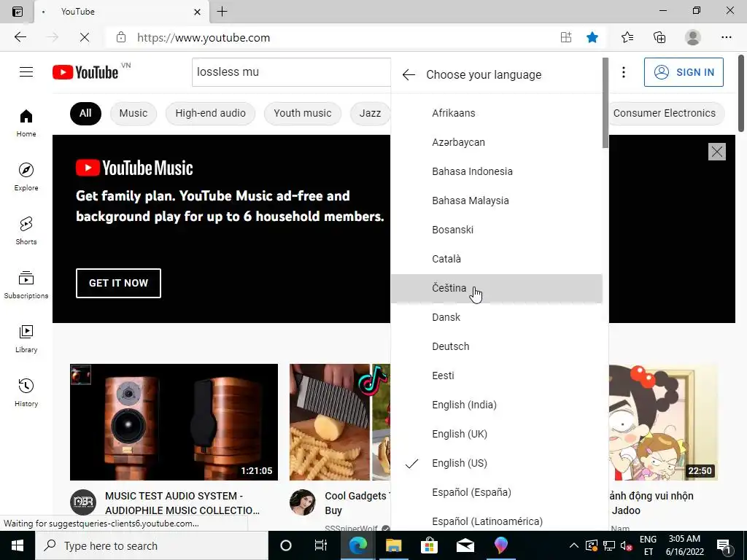Open YouTube settings three-dot menu
Viewport: 747px width, 560px height.
(624, 72)
